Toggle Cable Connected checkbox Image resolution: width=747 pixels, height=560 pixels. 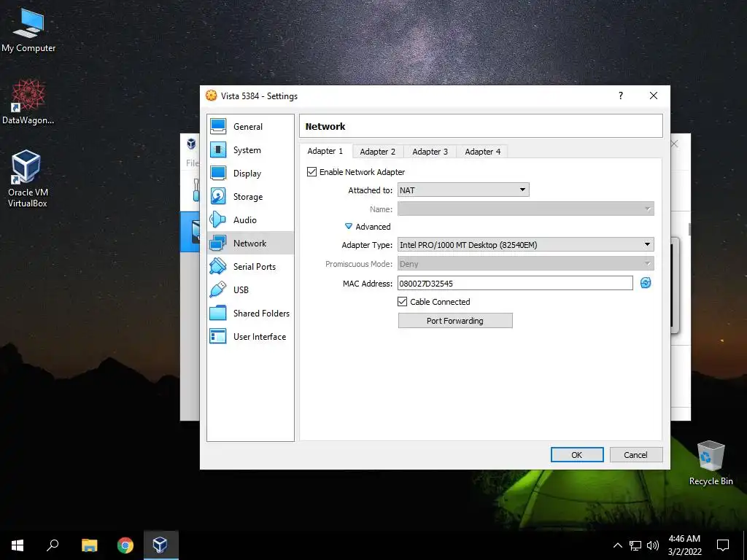tap(402, 301)
